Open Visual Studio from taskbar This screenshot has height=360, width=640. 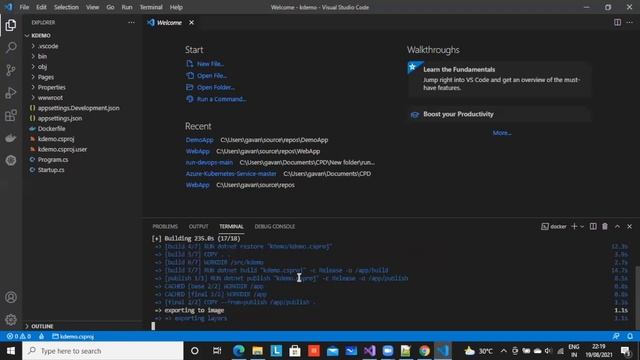(x=369, y=351)
